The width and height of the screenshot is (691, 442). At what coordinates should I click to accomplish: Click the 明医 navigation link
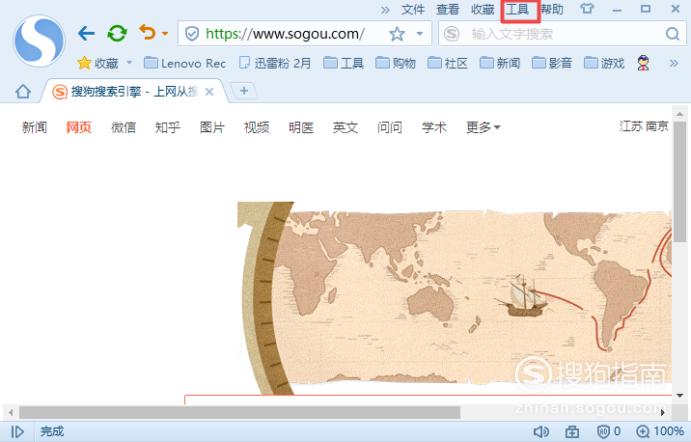[301, 127]
